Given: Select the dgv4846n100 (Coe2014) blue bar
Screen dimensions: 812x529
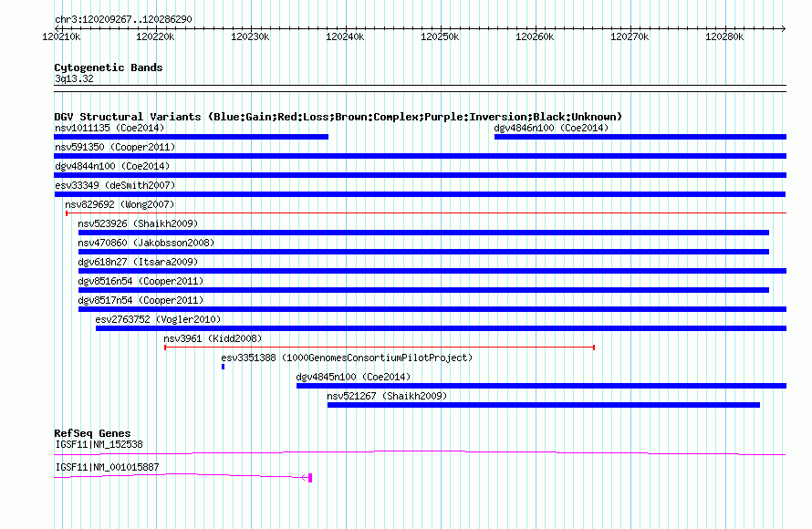Looking at the screenshot, I should [x=640, y=137].
